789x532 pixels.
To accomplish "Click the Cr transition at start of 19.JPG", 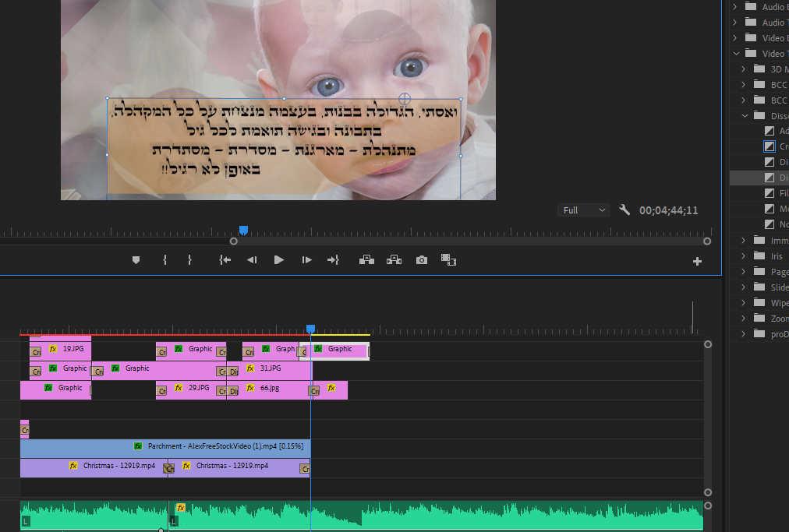I will pos(36,352).
